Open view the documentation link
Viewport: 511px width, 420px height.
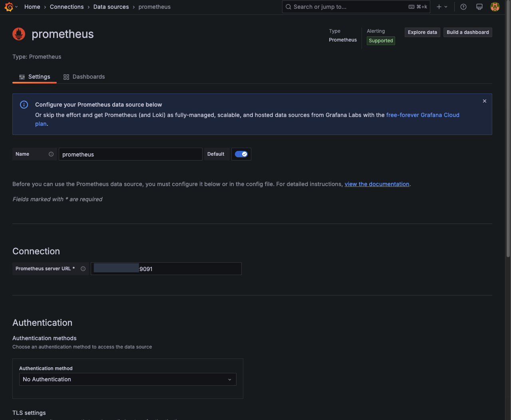click(x=377, y=184)
